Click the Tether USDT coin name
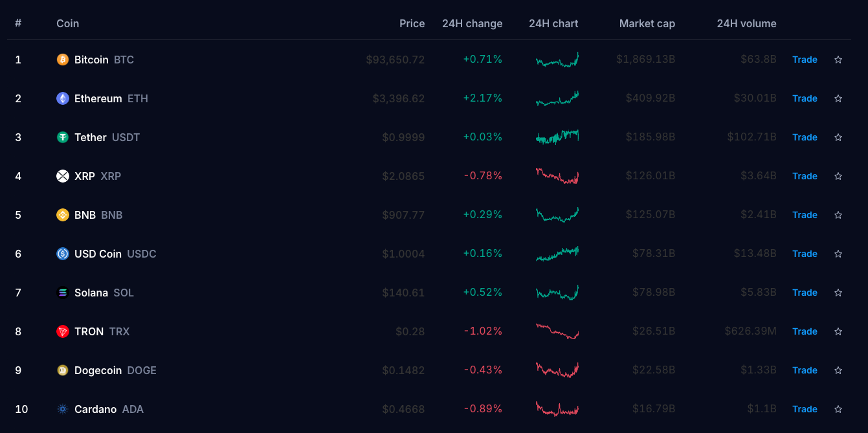 107,137
